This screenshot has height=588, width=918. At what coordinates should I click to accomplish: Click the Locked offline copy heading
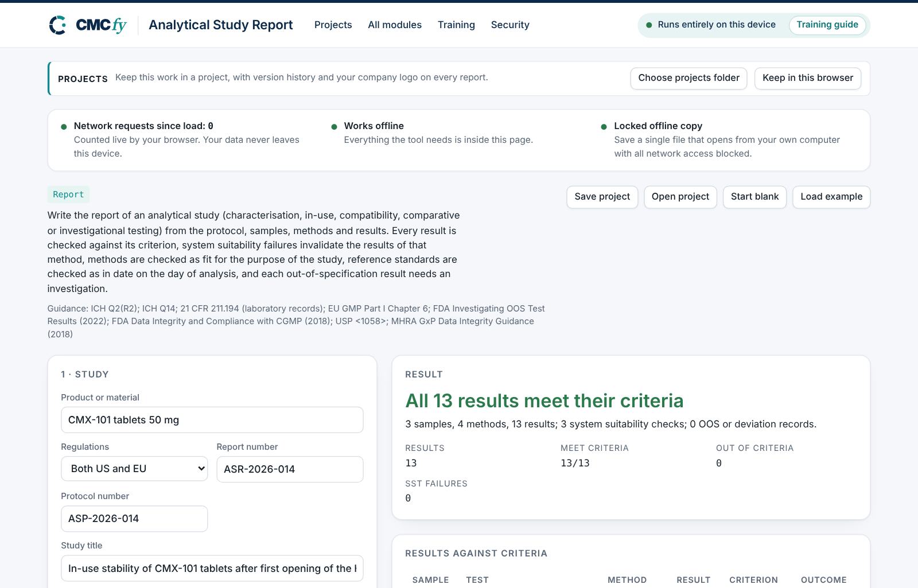coord(658,126)
